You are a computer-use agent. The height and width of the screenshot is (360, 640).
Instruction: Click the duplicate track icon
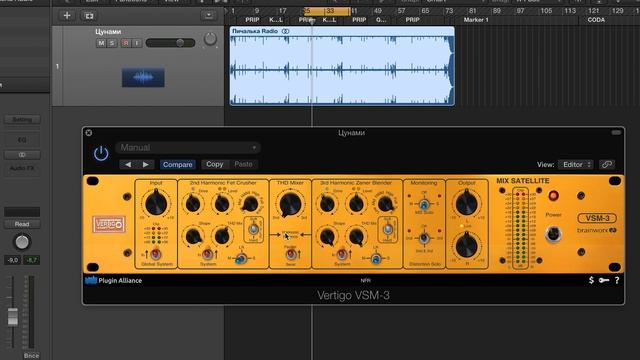pos(89,16)
